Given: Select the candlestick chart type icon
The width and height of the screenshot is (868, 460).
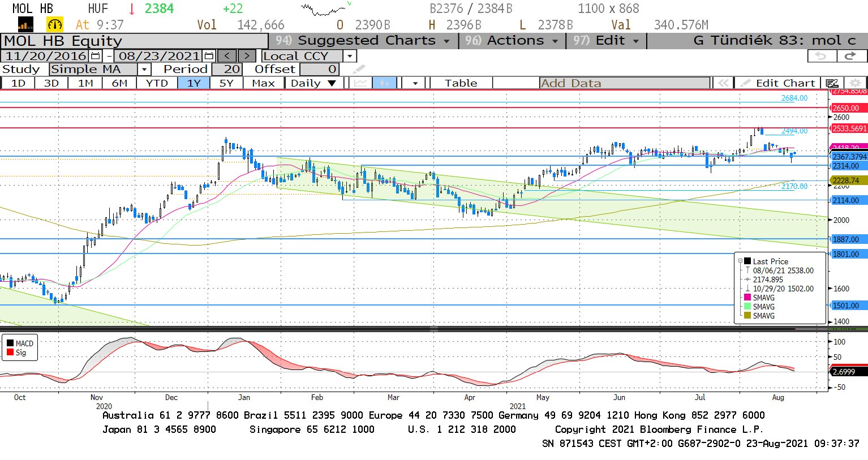Looking at the screenshot, I should point(384,83).
